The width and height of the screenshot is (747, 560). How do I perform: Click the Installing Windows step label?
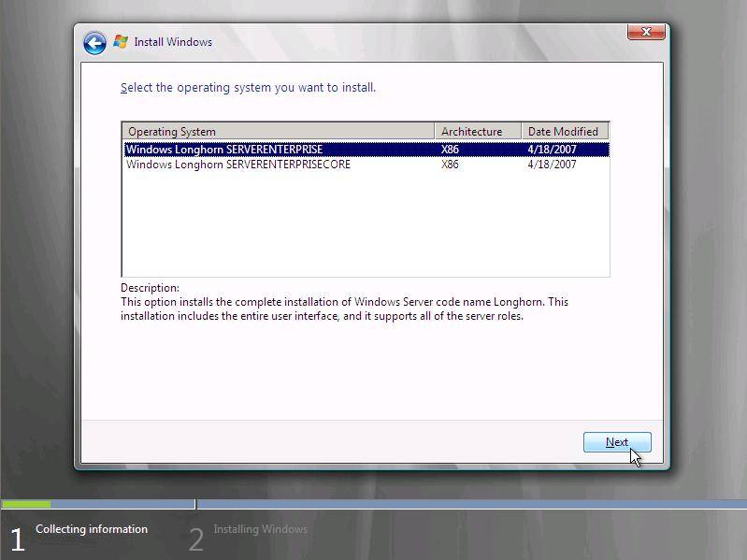[x=260, y=529]
